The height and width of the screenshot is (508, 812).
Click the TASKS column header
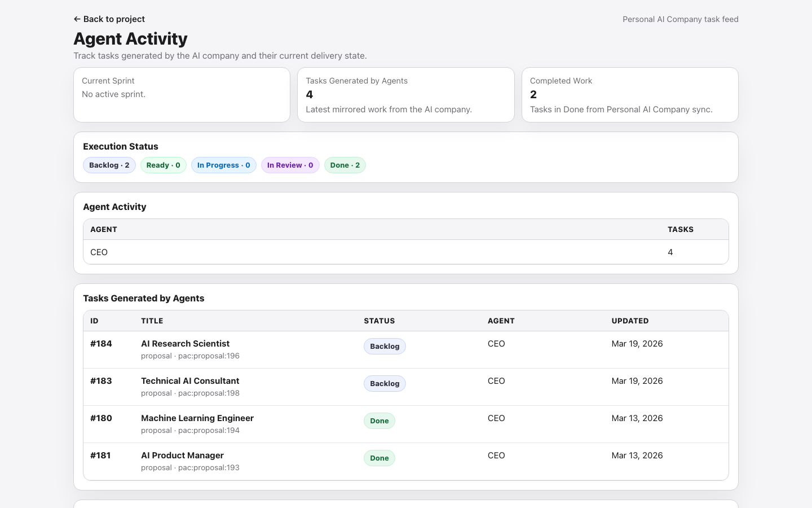pyautogui.click(x=681, y=230)
